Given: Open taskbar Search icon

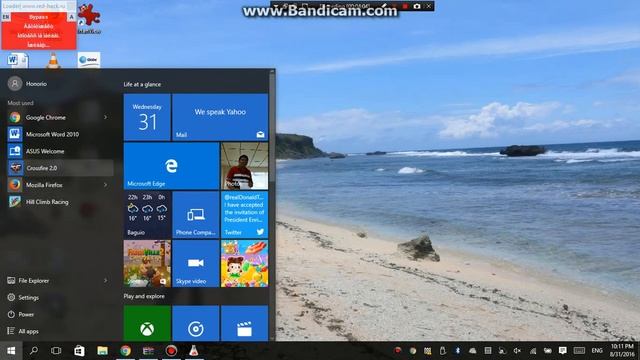Looking at the screenshot, I should 34,351.
